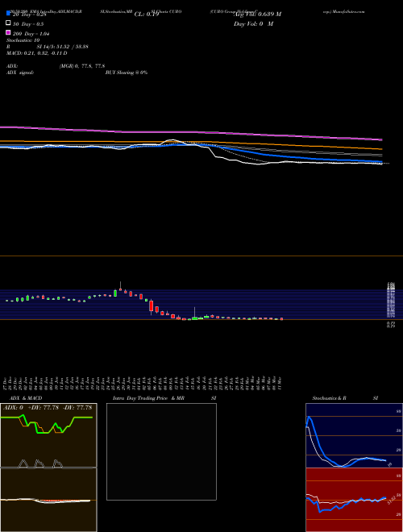Click the tall green candlestick with long wick
This screenshot has width=403, height=532.
click(x=195, y=314)
